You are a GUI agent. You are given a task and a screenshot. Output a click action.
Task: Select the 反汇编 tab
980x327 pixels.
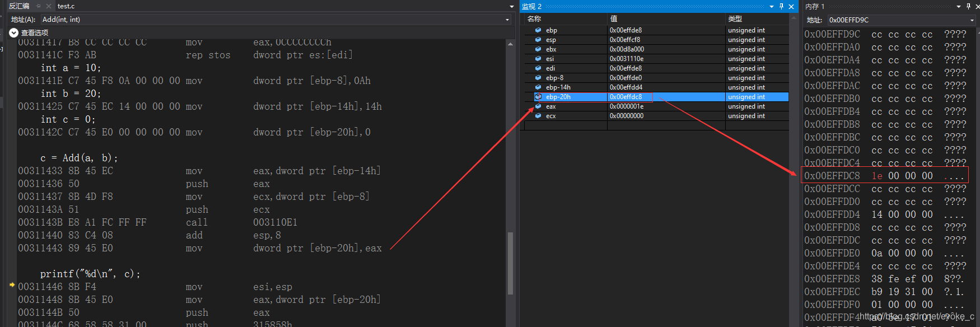coord(19,6)
